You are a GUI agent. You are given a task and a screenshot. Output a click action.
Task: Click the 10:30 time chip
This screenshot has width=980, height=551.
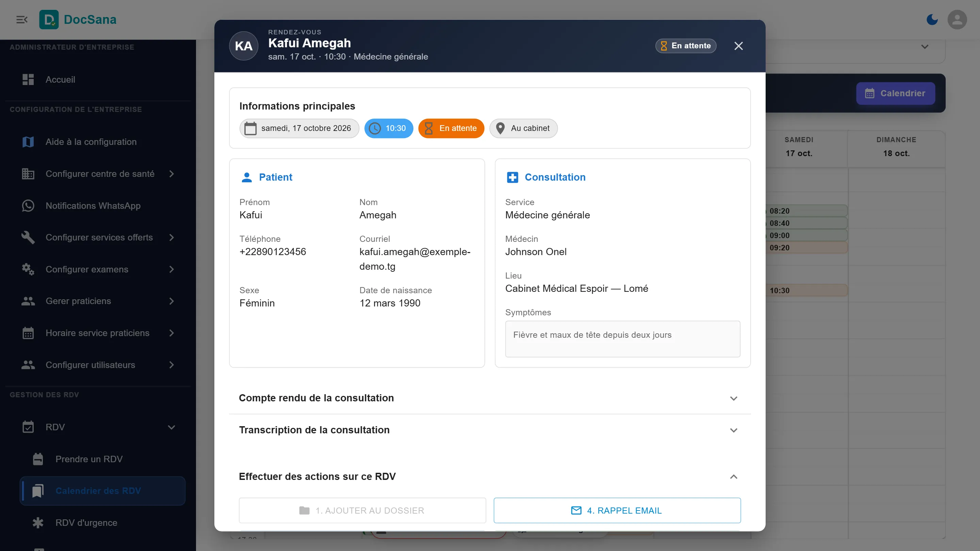pyautogui.click(x=388, y=128)
